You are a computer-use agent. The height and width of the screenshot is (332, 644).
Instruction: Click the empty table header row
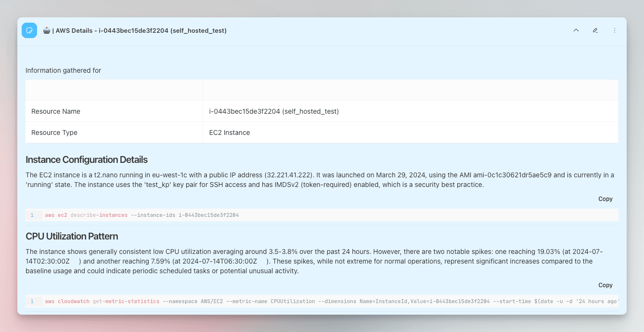(x=322, y=90)
